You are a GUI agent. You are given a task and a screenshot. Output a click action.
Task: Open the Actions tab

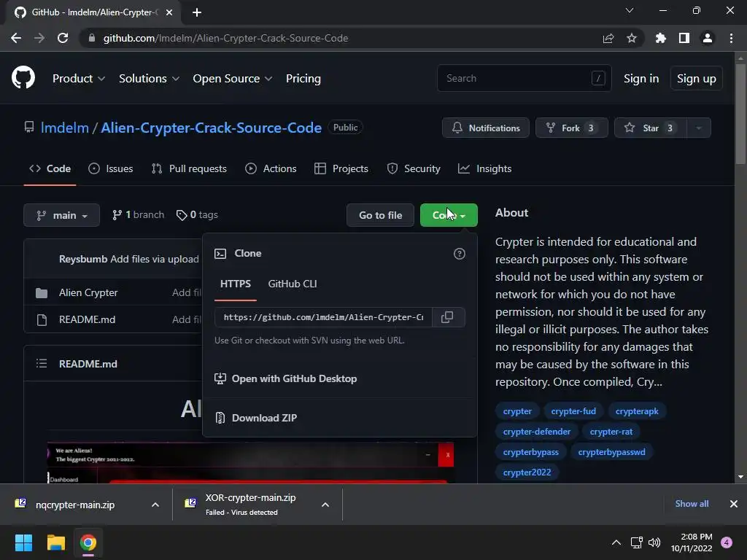pos(271,168)
